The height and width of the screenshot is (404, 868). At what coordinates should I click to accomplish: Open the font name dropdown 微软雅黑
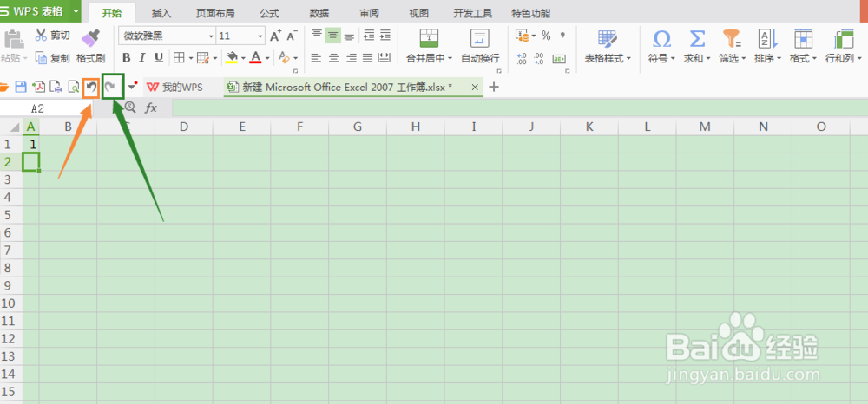point(211,36)
